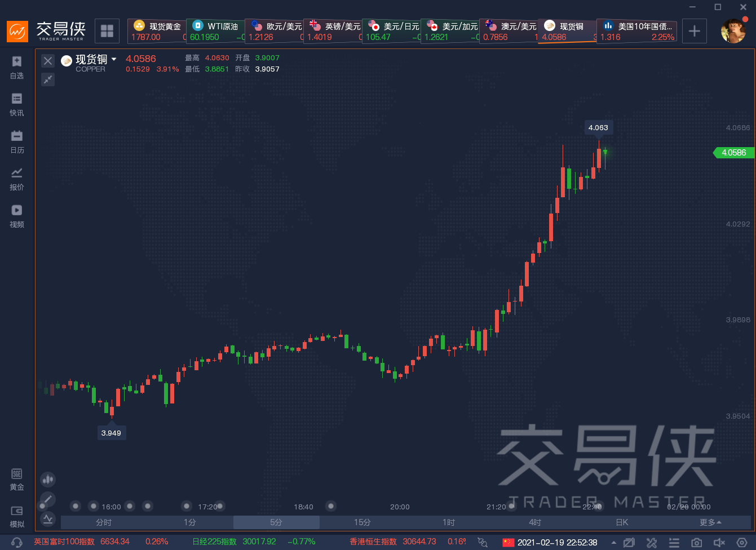756x550 pixels.
Task: Click the orange Trader Master logo
Action: (17, 31)
